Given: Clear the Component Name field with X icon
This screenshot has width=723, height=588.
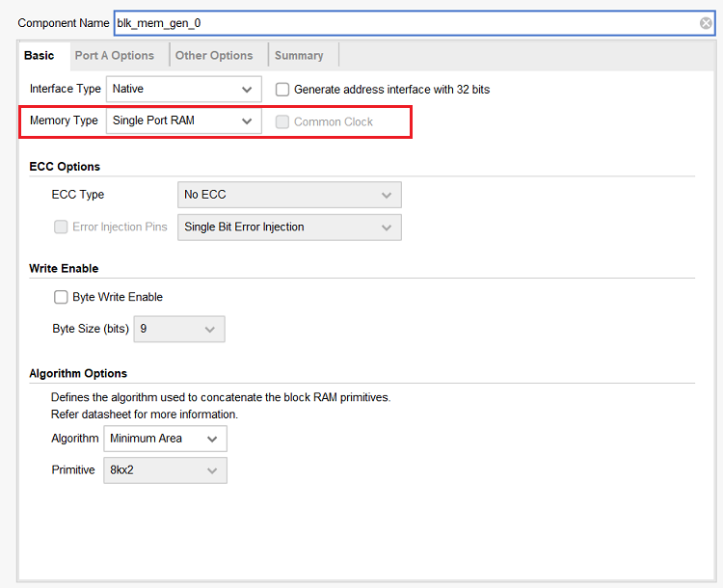Looking at the screenshot, I should [x=706, y=23].
